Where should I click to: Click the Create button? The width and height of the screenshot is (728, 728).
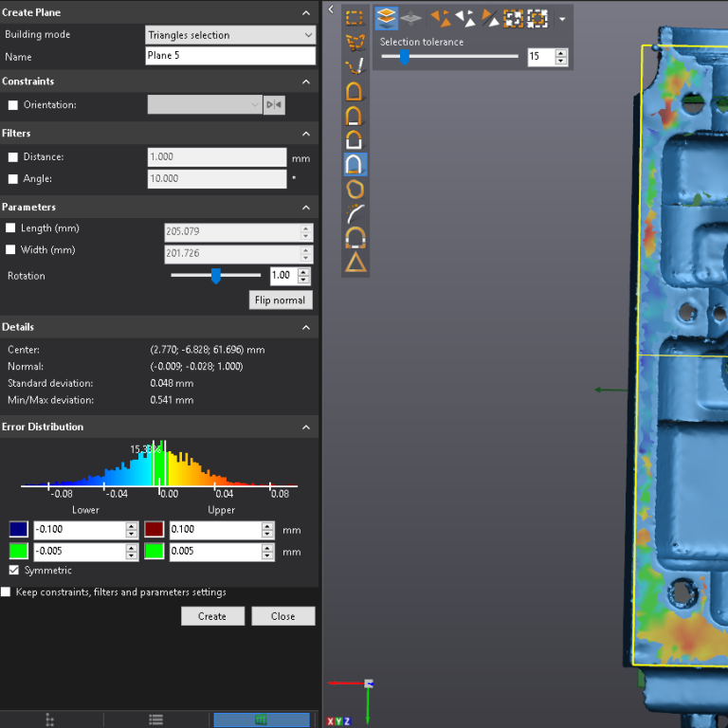(211, 616)
